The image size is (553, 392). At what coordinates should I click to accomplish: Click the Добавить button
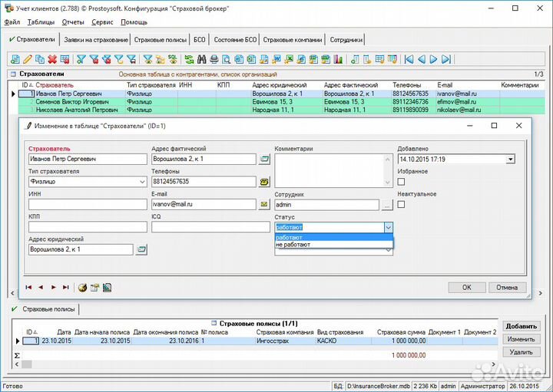tap(521, 326)
